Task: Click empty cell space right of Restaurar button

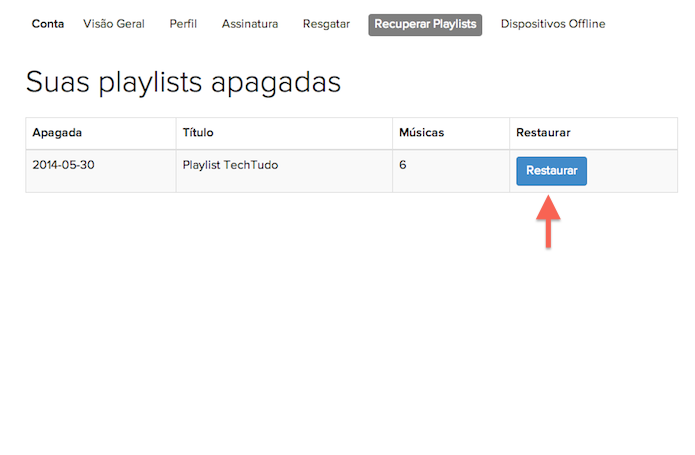Action: (x=632, y=171)
